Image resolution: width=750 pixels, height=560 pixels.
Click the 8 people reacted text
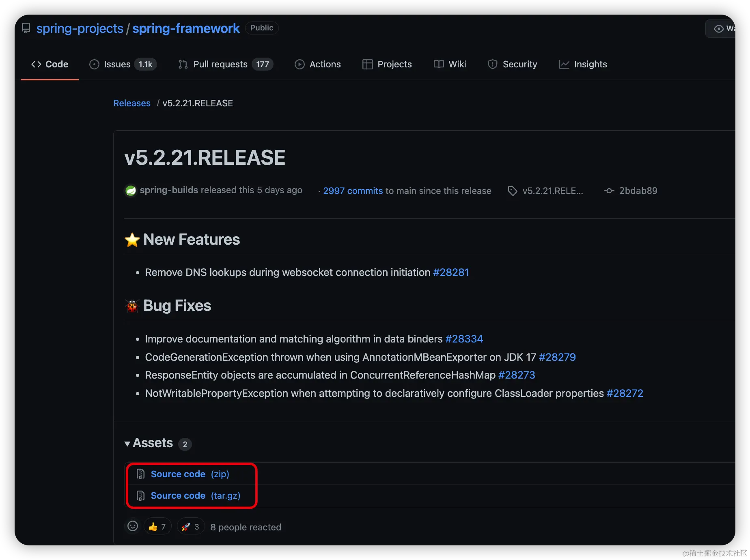(x=246, y=527)
